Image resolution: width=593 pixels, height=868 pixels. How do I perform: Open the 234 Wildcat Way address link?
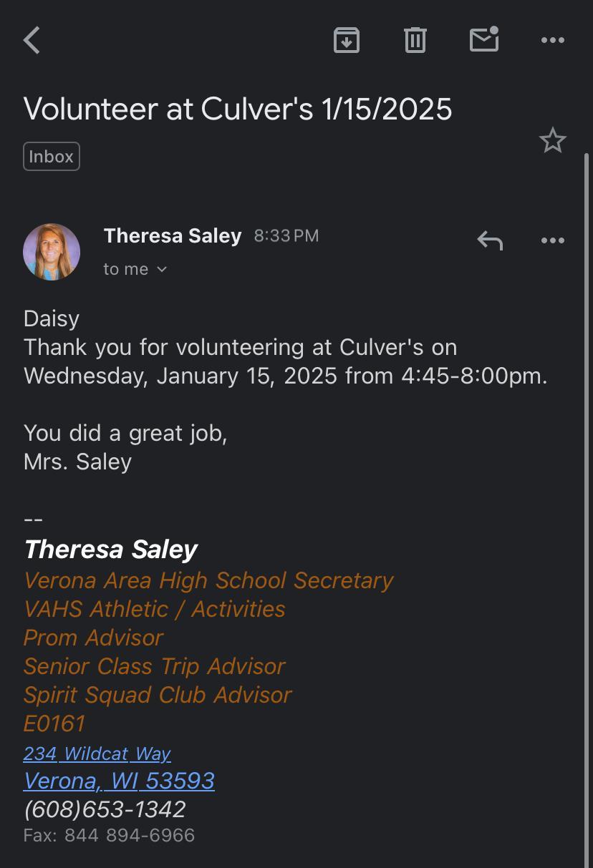tap(97, 754)
